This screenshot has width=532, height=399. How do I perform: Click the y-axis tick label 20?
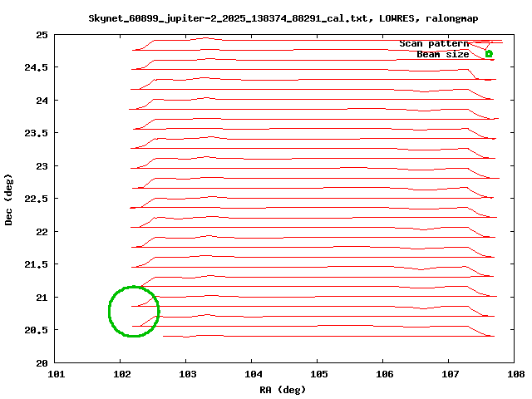click(x=42, y=363)
